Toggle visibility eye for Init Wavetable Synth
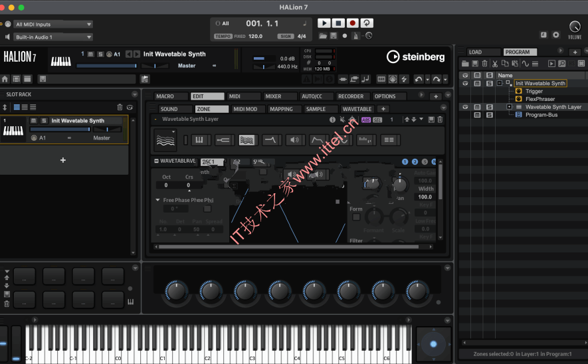The width and height of the screenshot is (588, 364). tap(465, 83)
